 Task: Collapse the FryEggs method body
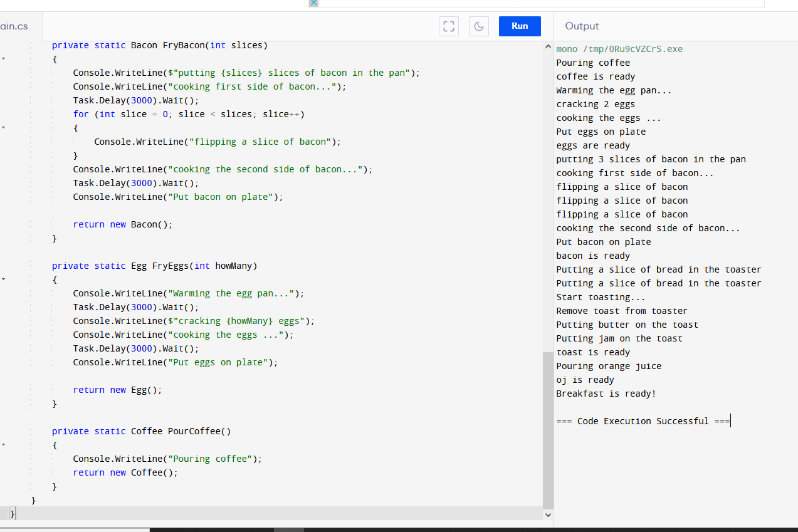coord(3,279)
